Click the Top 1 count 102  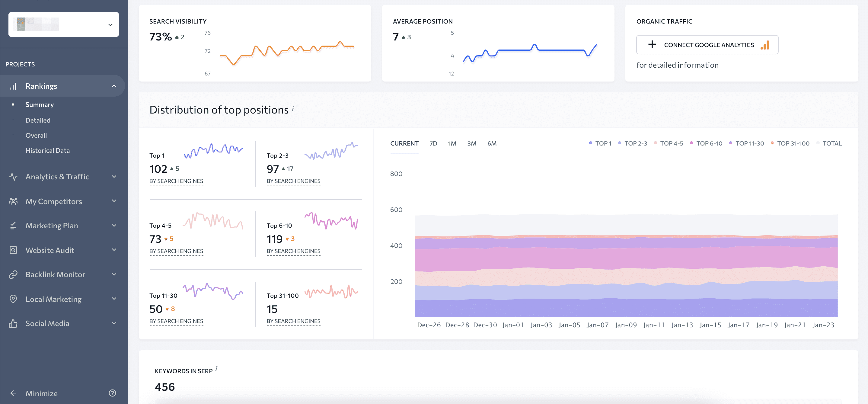click(x=158, y=169)
